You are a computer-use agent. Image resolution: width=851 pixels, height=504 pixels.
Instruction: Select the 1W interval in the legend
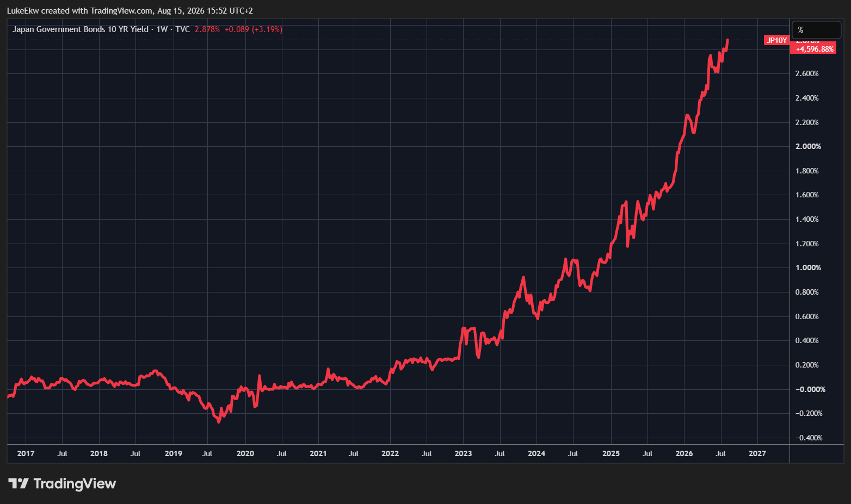[x=162, y=29]
